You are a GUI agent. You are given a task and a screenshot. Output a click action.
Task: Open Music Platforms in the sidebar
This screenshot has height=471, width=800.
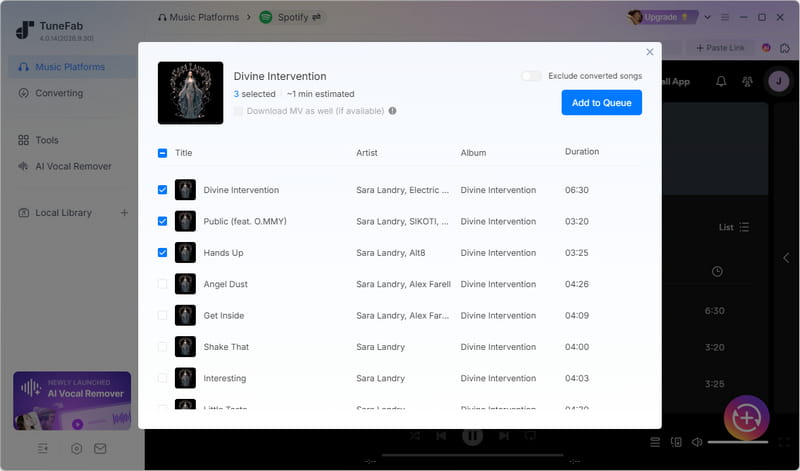coord(72,67)
